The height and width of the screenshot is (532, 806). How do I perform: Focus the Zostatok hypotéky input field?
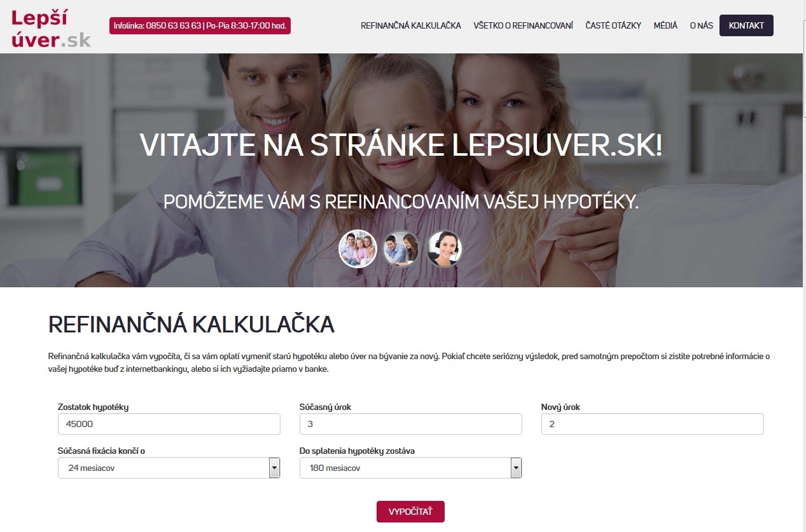169,424
